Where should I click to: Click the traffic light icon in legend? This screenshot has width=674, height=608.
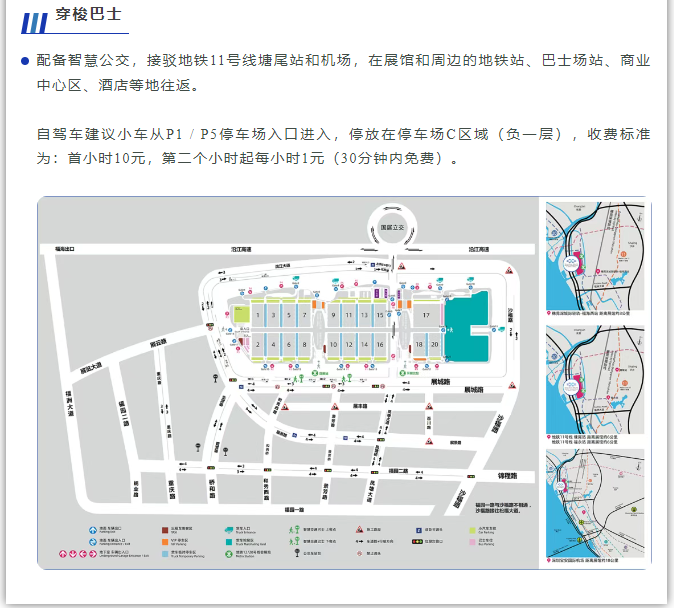pos(421,541)
